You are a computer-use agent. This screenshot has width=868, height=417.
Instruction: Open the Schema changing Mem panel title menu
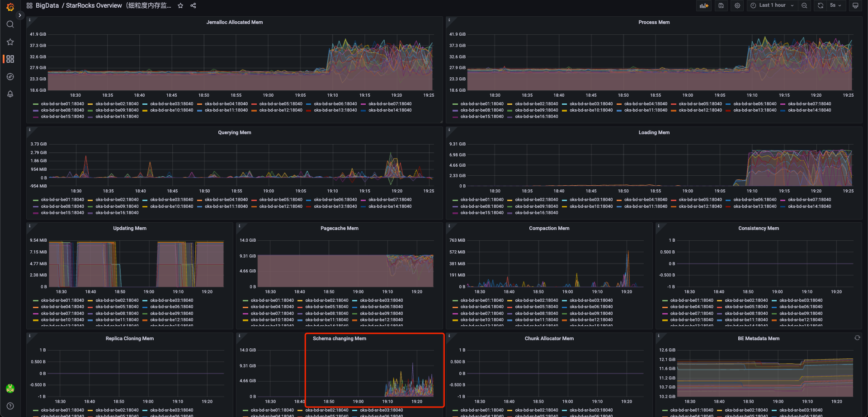coord(339,338)
